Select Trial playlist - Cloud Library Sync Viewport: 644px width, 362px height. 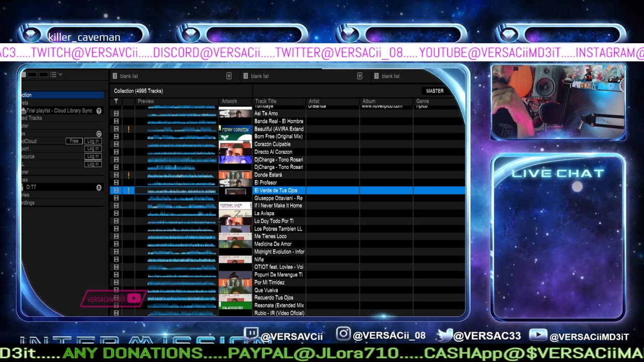59,111
